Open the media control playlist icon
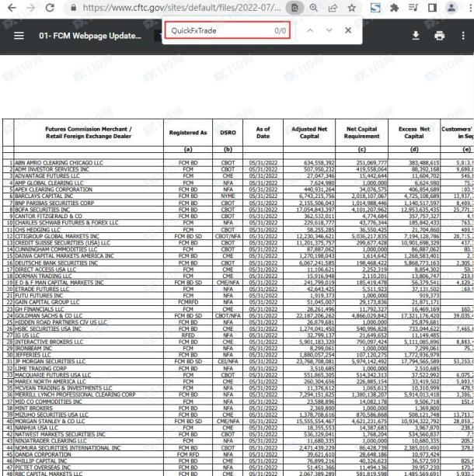Screen dimensions: 474x476 [x=413, y=8]
